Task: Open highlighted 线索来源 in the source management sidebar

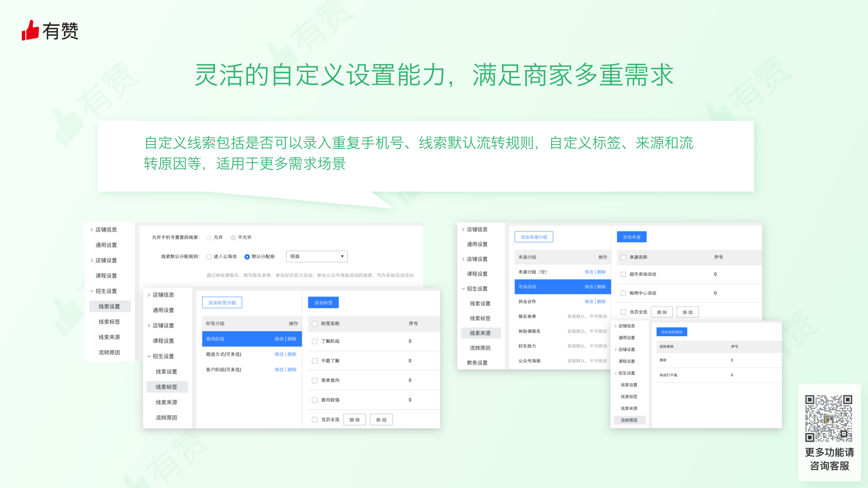Action: point(481,333)
